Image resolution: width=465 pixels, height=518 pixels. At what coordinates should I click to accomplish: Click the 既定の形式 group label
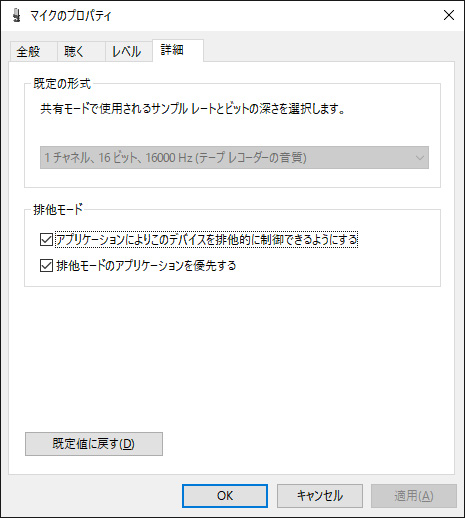62,84
